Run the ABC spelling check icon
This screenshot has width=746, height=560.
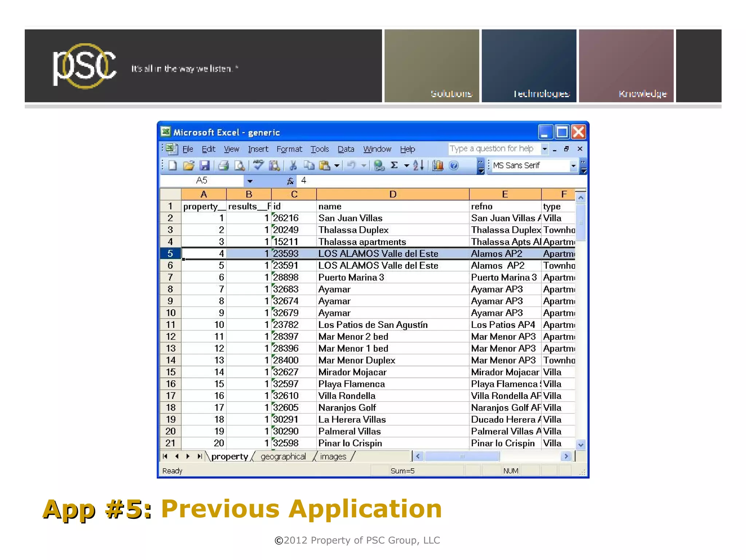(258, 165)
